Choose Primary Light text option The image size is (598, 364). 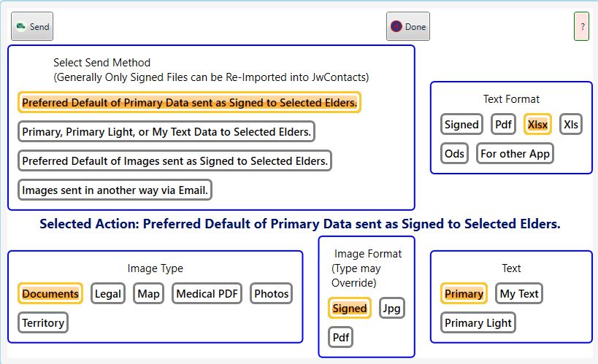click(478, 322)
